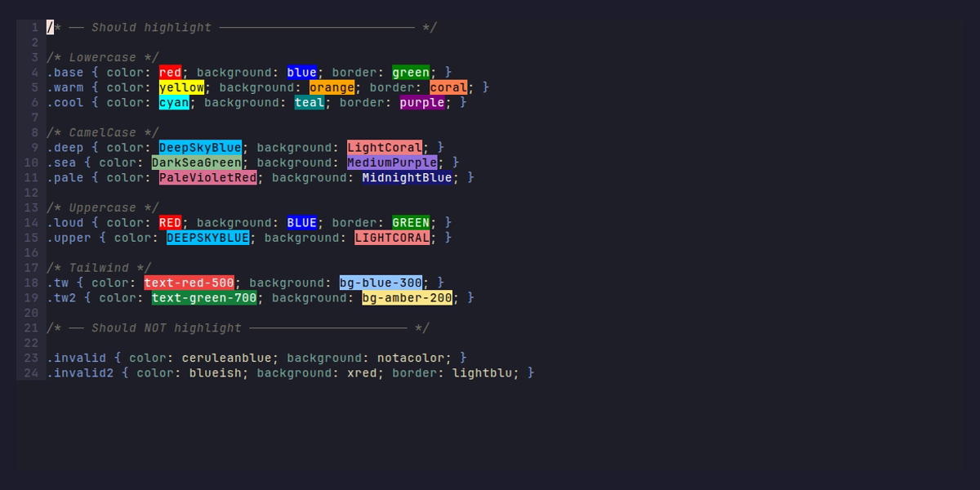
Task: Click the cyan highlighted word
Action: coord(174,103)
